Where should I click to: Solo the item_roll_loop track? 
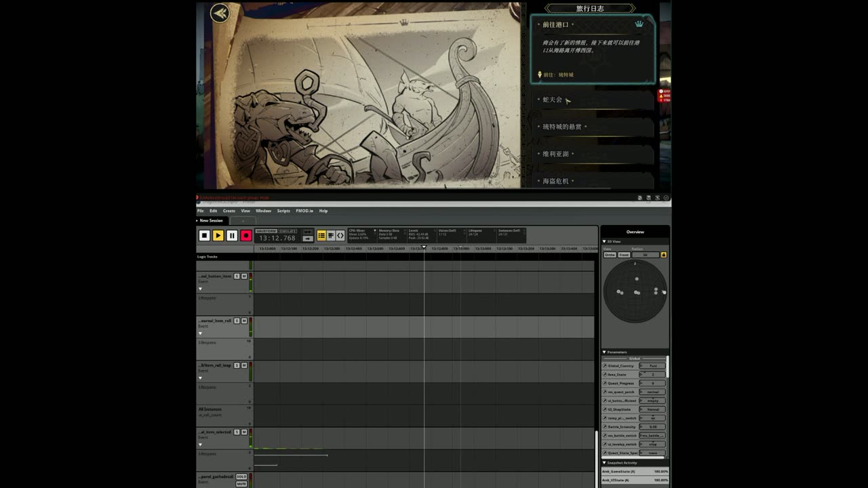click(x=237, y=365)
